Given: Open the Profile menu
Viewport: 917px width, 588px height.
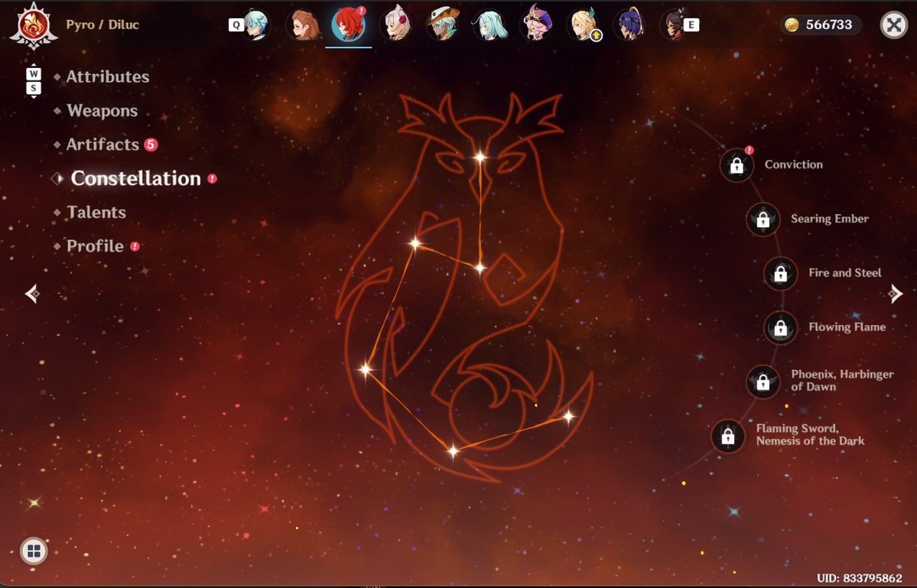Looking at the screenshot, I should pyautogui.click(x=96, y=246).
